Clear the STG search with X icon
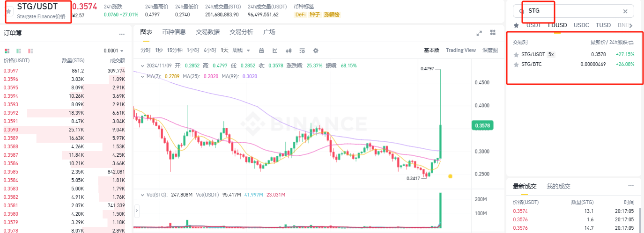644x233 pixels. click(625, 11)
